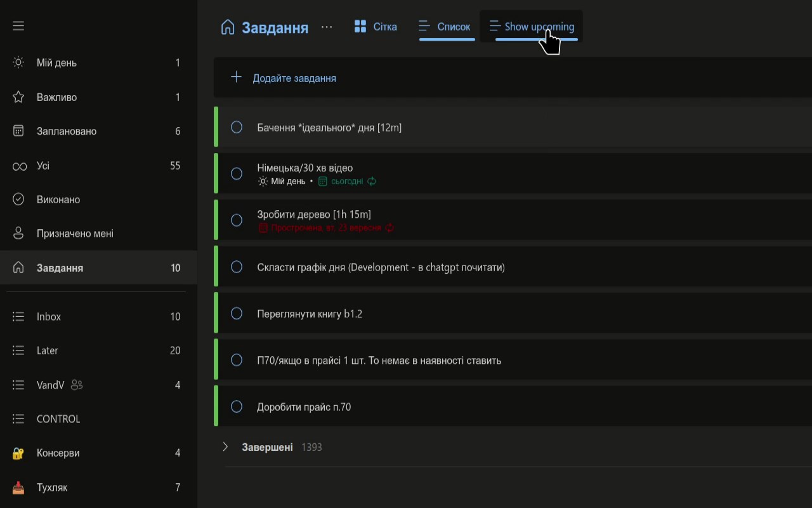Complete the 'Зробити дерево' task circle
Image resolution: width=812 pixels, height=508 pixels.
[237, 220]
